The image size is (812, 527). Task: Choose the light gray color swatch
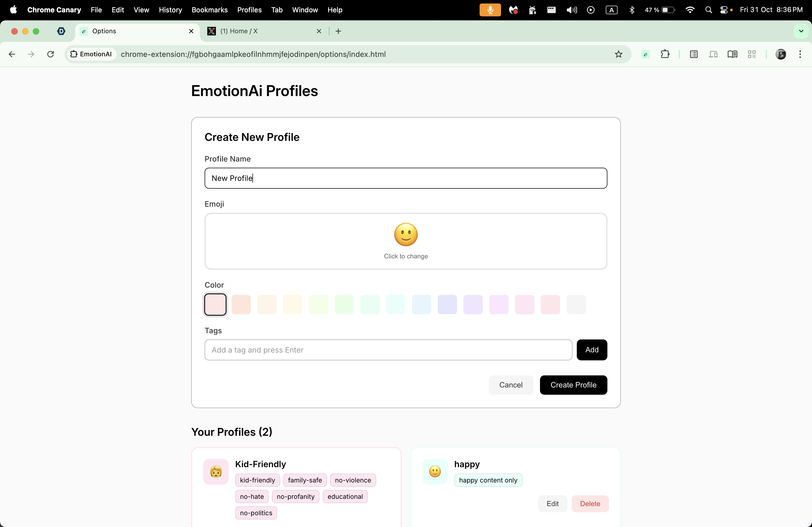pos(576,304)
